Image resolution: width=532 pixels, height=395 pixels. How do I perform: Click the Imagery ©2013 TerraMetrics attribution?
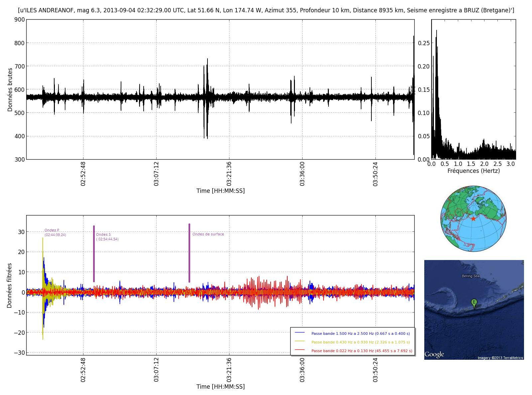click(500, 358)
